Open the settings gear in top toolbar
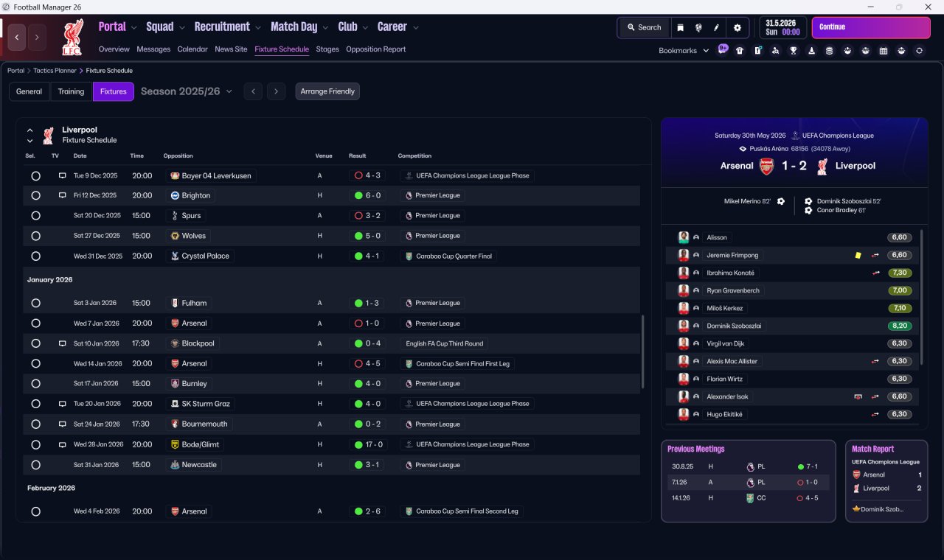 click(737, 28)
